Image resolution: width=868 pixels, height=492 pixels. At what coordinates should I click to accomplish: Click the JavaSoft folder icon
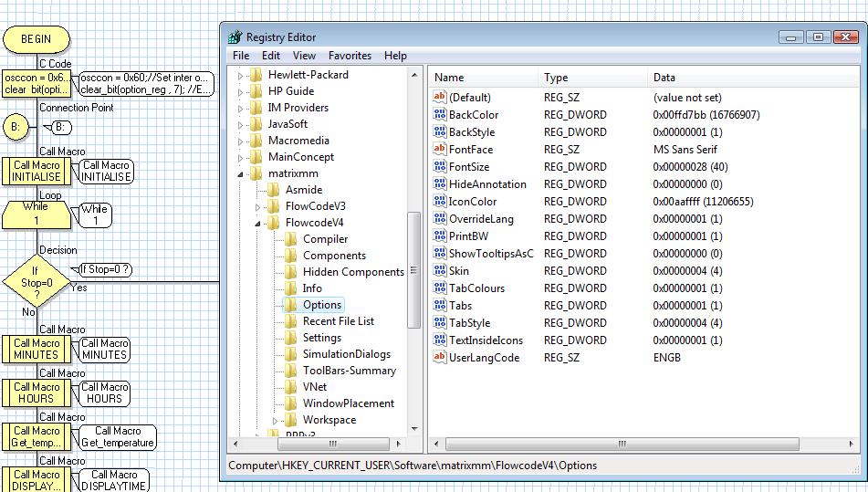tap(256, 124)
